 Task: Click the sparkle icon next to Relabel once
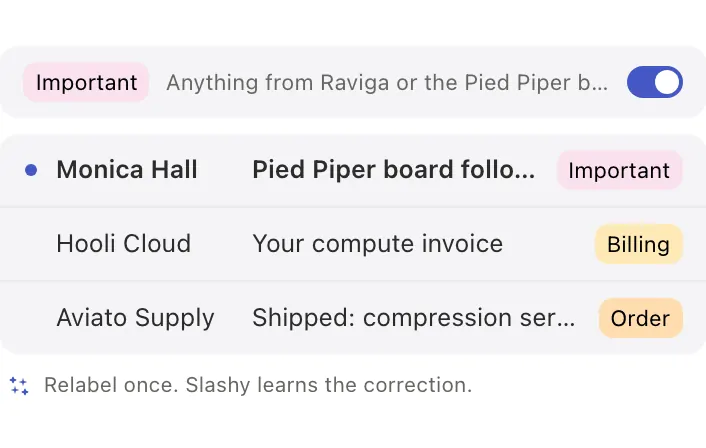click(19, 386)
